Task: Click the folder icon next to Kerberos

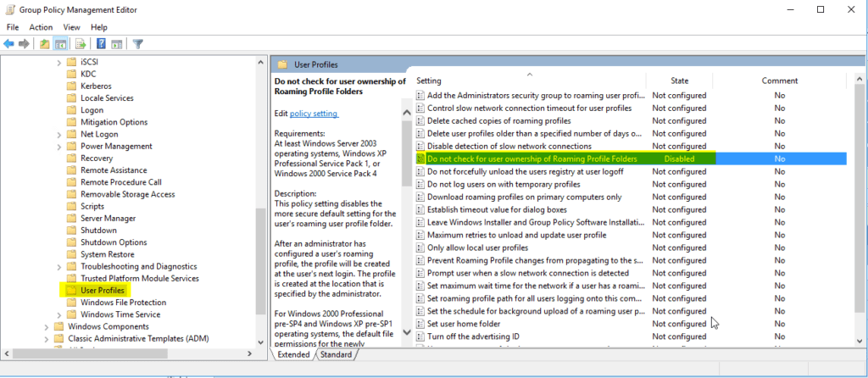Action: (x=71, y=86)
